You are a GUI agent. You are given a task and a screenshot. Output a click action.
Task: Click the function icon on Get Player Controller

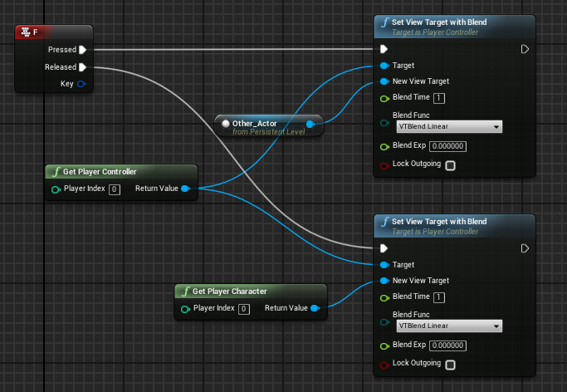(x=56, y=171)
